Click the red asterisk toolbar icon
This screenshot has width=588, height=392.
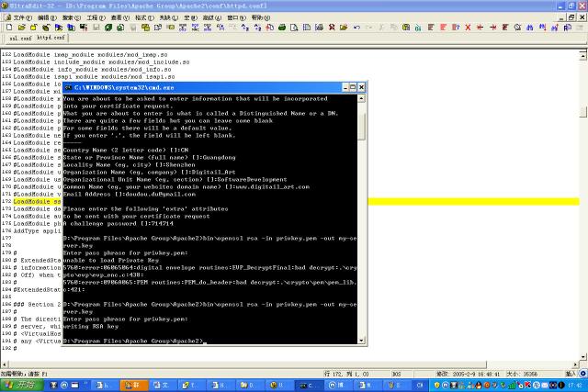(480, 28)
